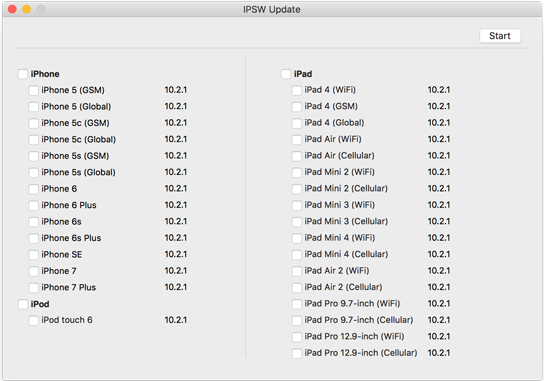The height and width of the screenshot is (381, 544).
Task: Select the iPhone 5 (GSM) checkbox
Action: (34, 91)
